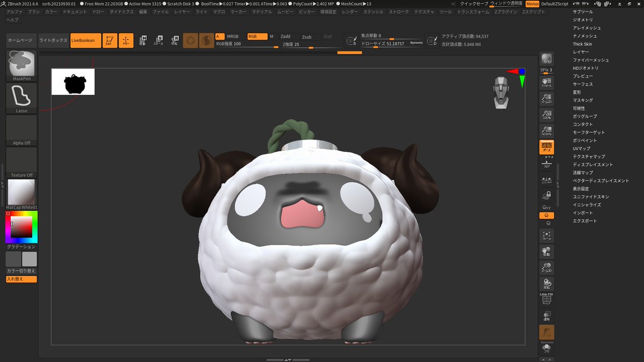Image resolution: width=644 pixels, height=362 pixels.
Task: Click the sculptris pro S-sphere icon
Action: coord(207,40)
